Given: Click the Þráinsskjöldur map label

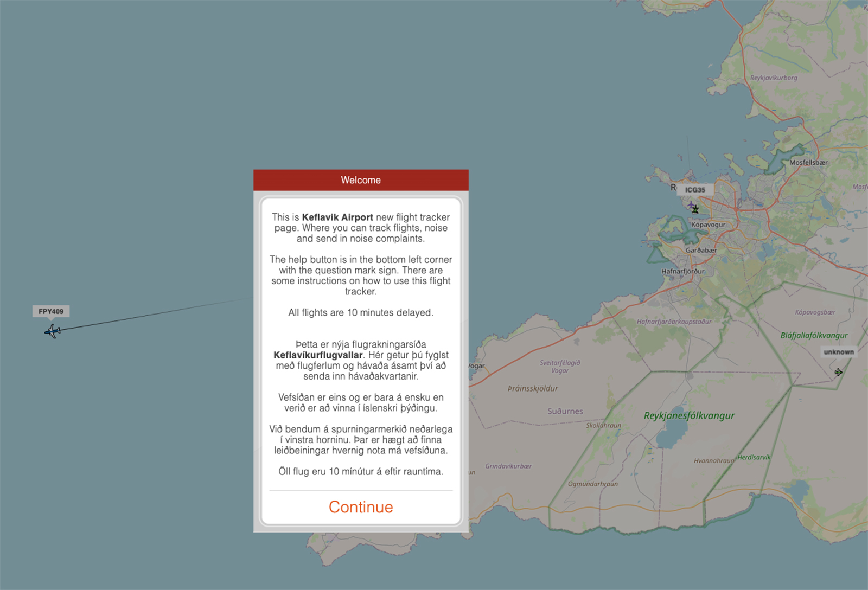Looking at the screenshot, I should pyautogui.click(x=533, y=388).
